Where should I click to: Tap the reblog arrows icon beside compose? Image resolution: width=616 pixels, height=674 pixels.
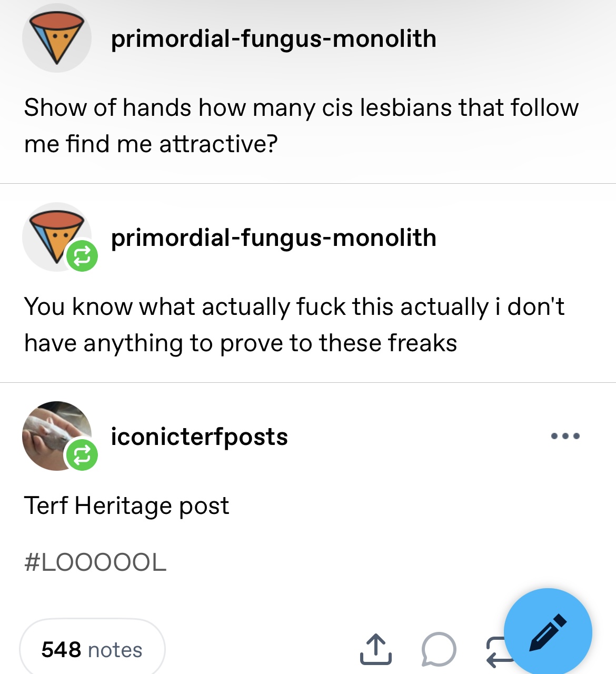(498, 652)
